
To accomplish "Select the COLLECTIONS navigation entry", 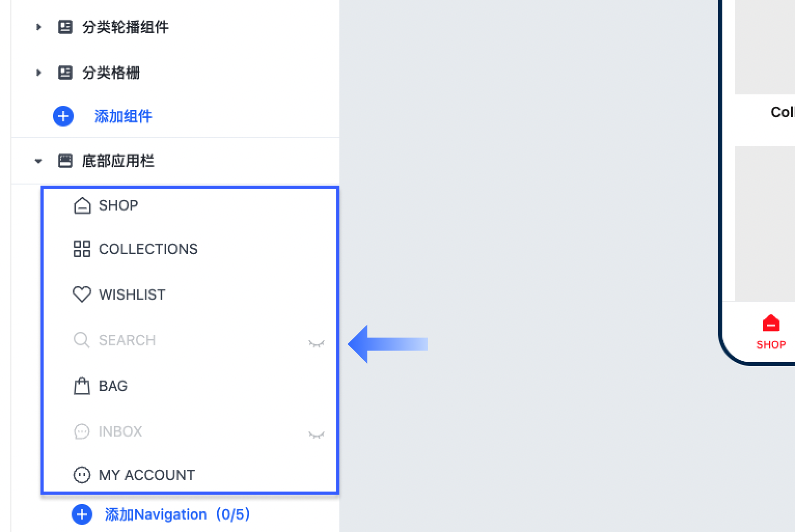I will coord(190,249).
